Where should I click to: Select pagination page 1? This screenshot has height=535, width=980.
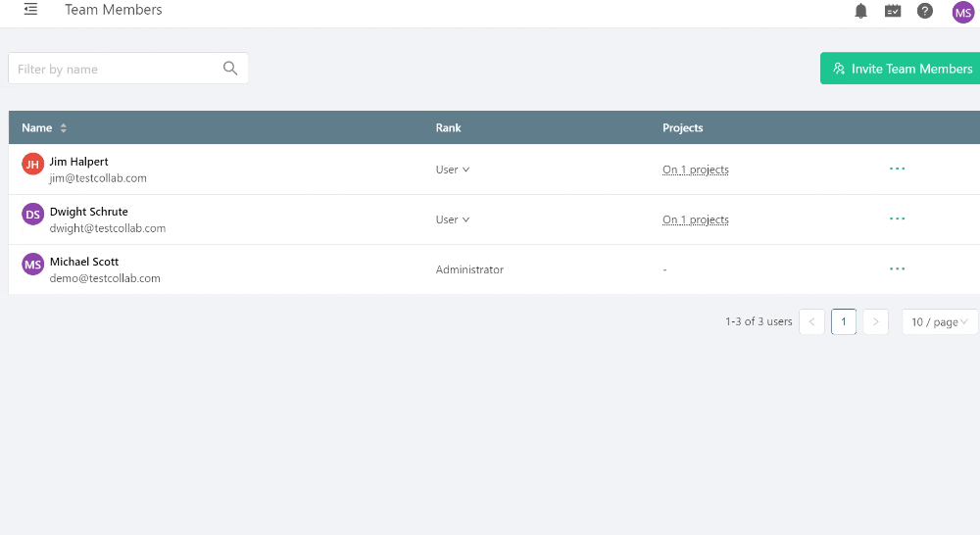point(843,321)
